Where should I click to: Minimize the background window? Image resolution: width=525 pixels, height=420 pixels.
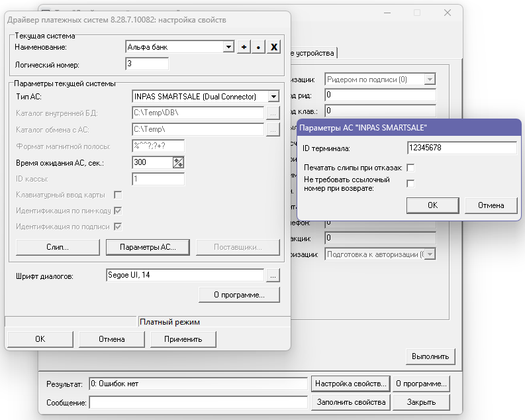click(x=387, y=13)
